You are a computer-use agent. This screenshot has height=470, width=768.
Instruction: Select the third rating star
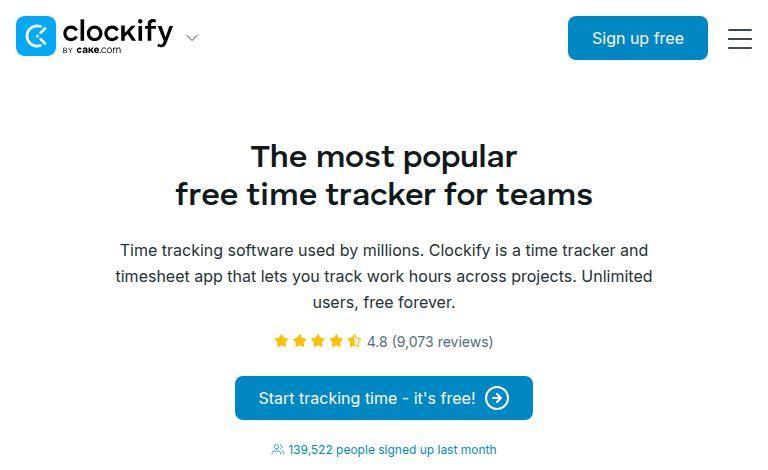coord(317,341)
